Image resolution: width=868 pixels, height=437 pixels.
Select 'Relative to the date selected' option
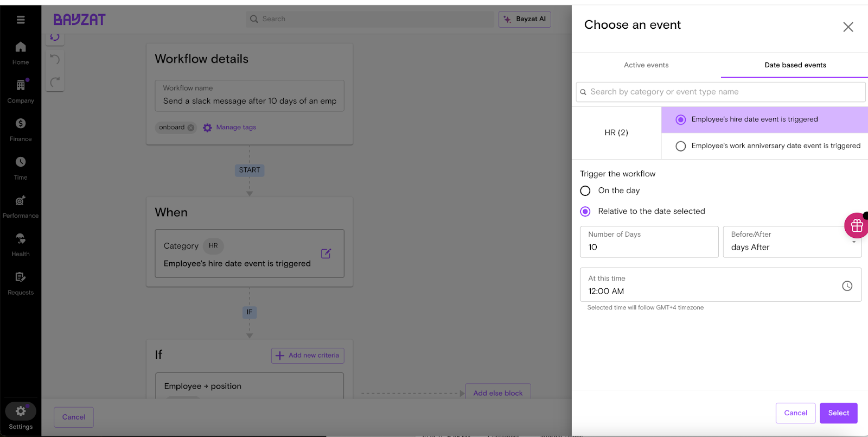585,212
